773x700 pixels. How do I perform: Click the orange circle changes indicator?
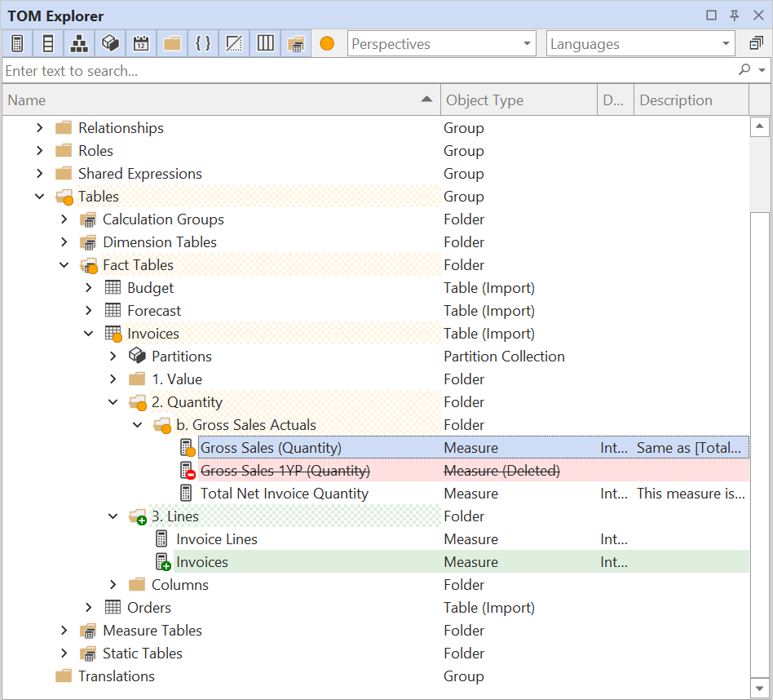(327, 43)
